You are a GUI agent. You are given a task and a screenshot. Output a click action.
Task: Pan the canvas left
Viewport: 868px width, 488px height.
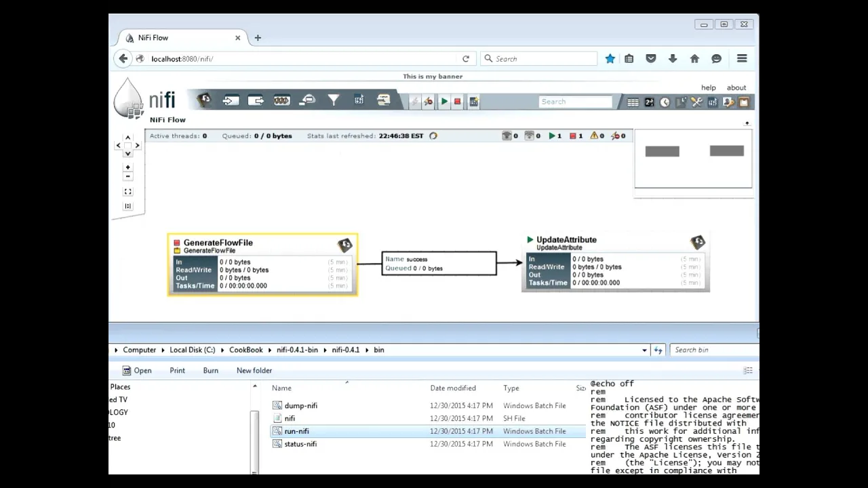point(119,145)
